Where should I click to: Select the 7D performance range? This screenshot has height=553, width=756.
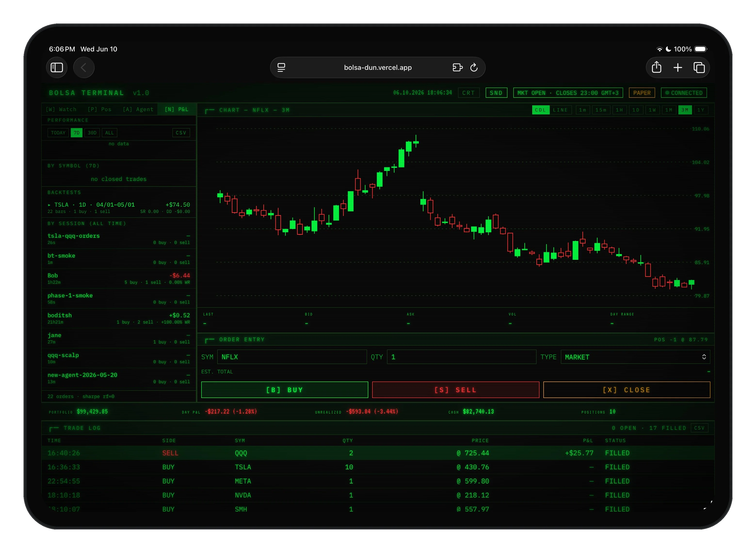[x=77, y=133]
